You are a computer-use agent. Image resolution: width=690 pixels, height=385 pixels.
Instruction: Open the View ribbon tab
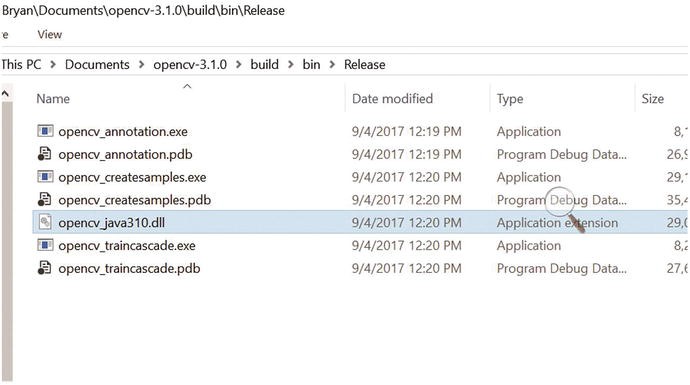click(x=49, y=35)
